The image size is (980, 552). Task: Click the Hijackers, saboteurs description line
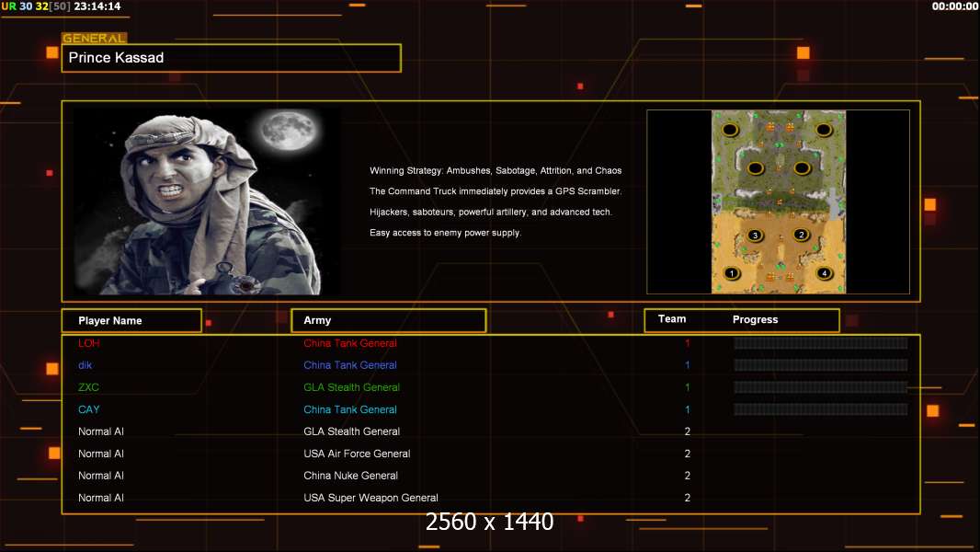coord(491,212)
